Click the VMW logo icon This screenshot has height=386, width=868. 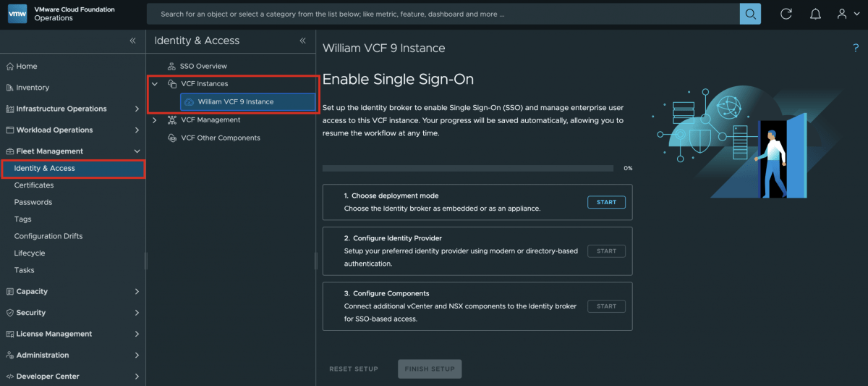pos(18,14)
